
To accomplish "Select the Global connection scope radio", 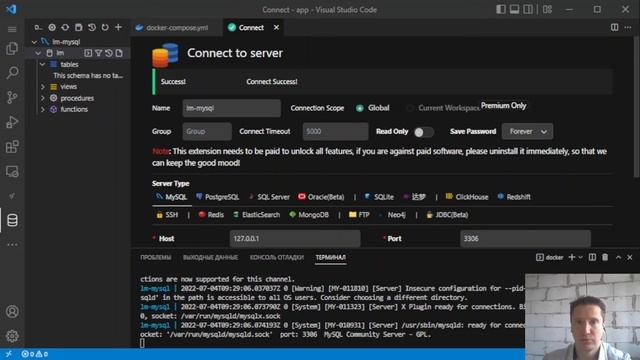I will [x=360, y=108].
